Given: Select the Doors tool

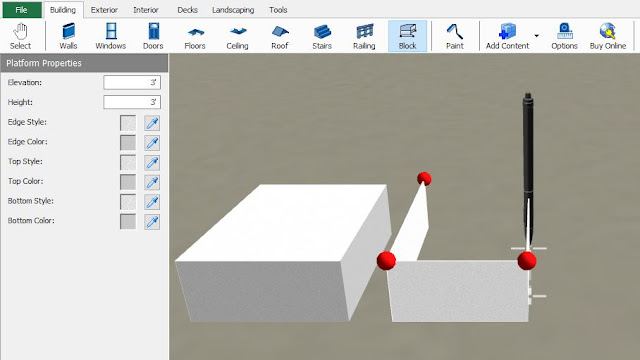Looking at the screenshot, I should pos(153,36).
